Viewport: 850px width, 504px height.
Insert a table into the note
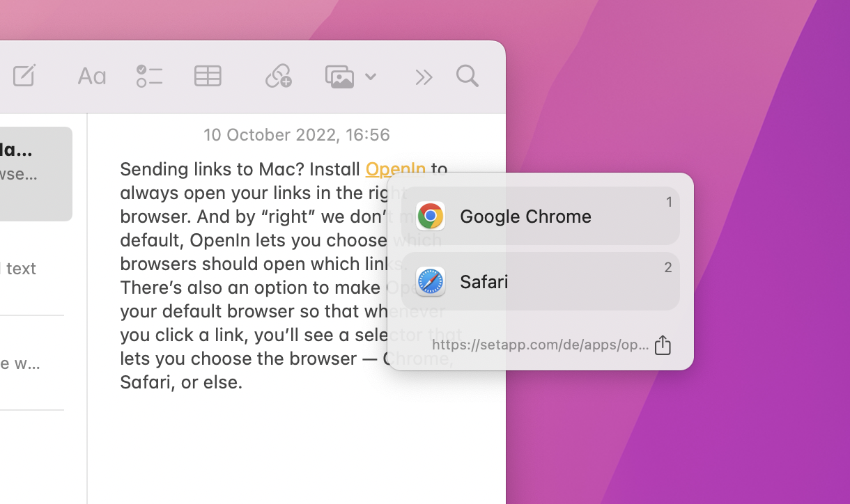(208, 76)
